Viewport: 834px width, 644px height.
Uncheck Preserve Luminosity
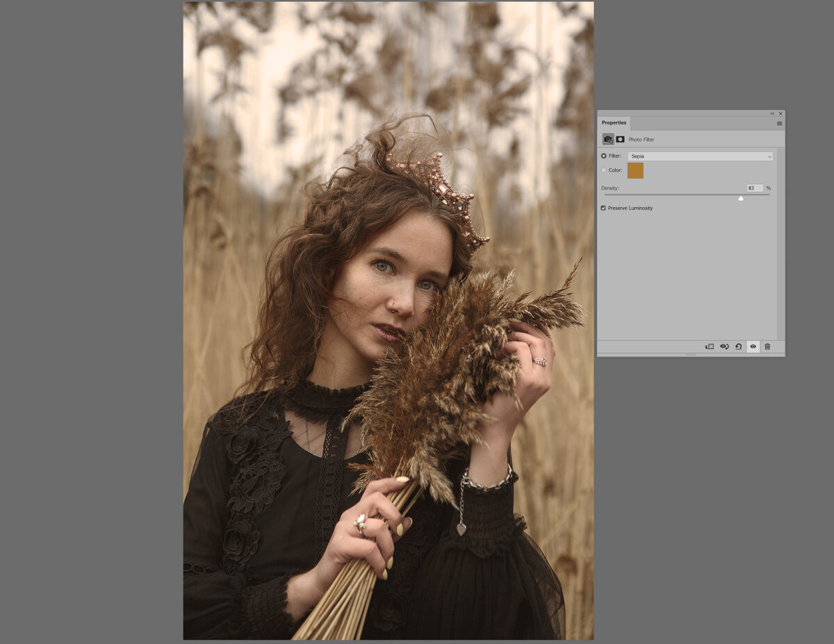(603, 208)
